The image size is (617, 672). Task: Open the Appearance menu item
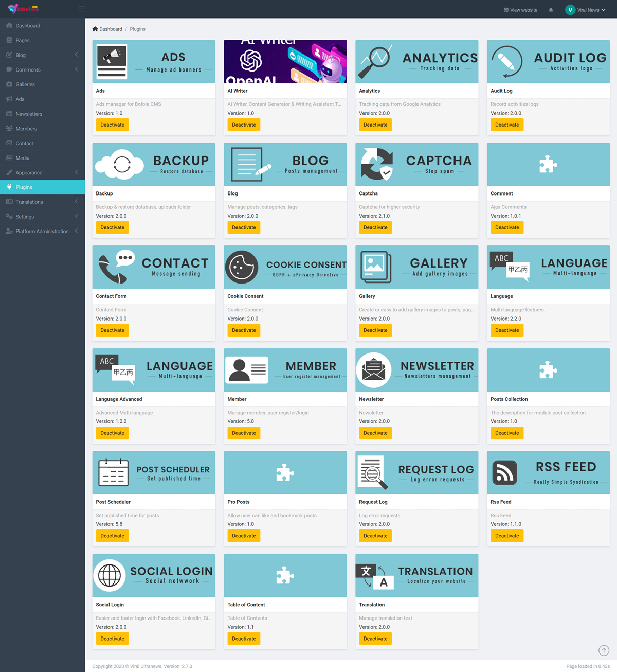tap(28, 172)
